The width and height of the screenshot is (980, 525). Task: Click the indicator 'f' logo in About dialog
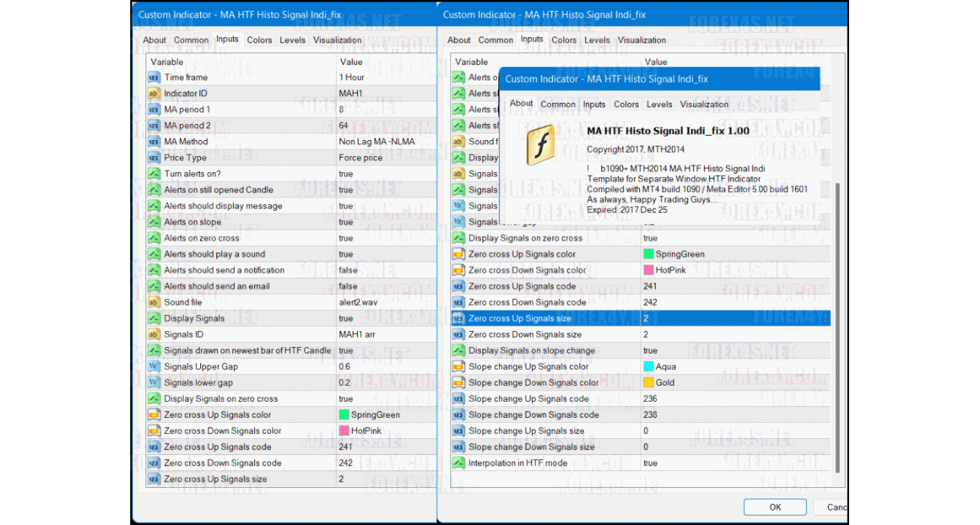(540, 146)
